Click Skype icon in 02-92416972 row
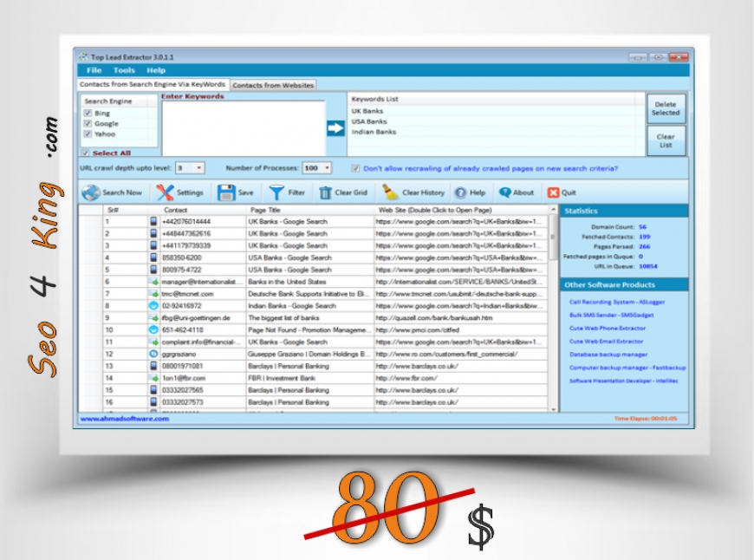The height and width of the screenshot is (560, 754). [x=153, y=305]
